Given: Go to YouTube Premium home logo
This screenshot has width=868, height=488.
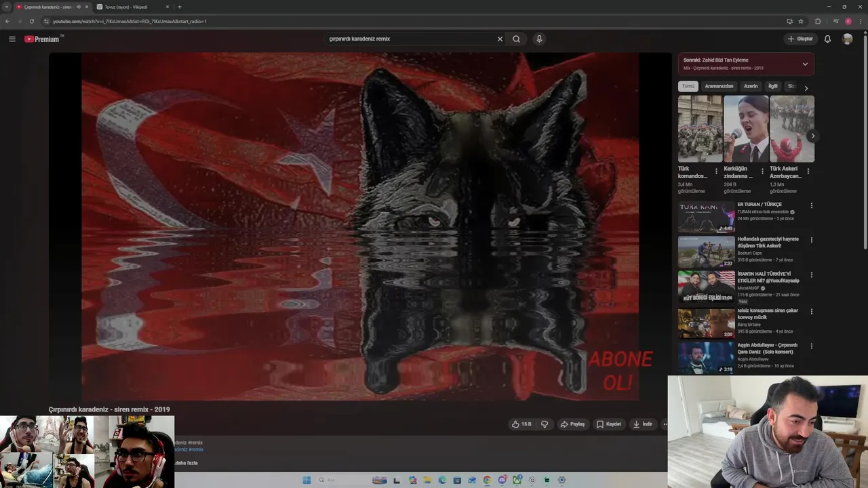Looking at the screenshot, I should (x=43, y=39).
